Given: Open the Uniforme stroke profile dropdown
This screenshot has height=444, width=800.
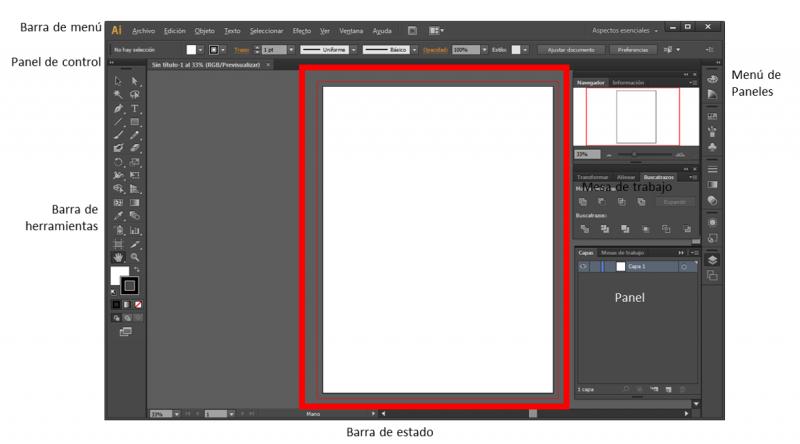Looking at the screenshot, I should click(x=352, y=48).
